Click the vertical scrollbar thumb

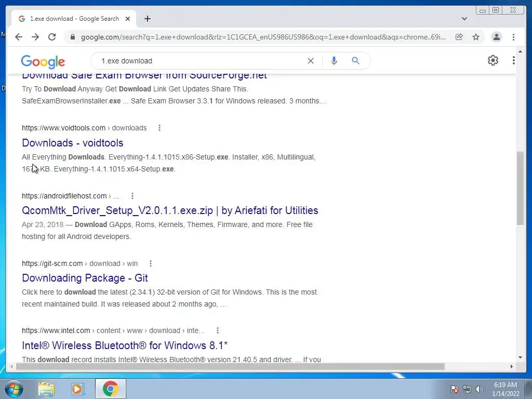coord(520,188)
